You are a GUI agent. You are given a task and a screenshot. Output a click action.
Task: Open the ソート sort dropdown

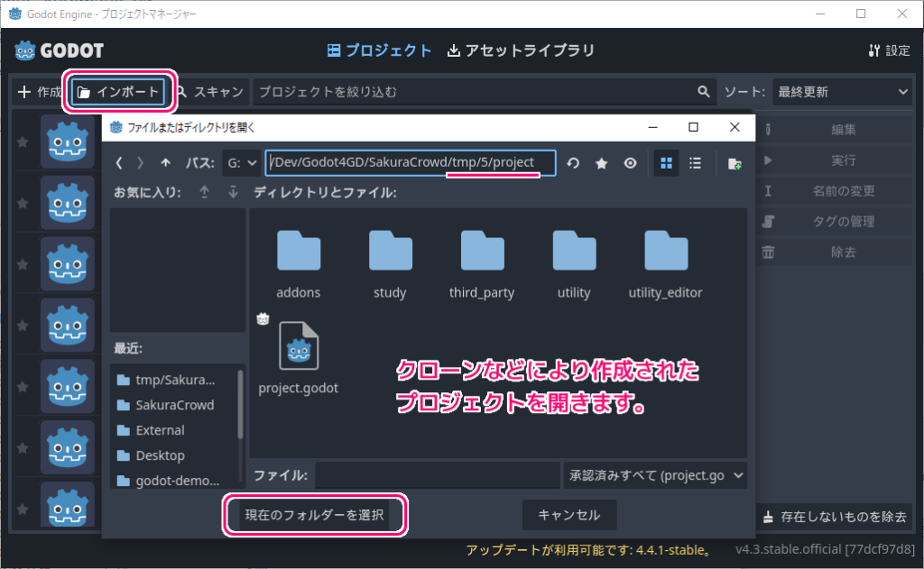tap(842, 91)
